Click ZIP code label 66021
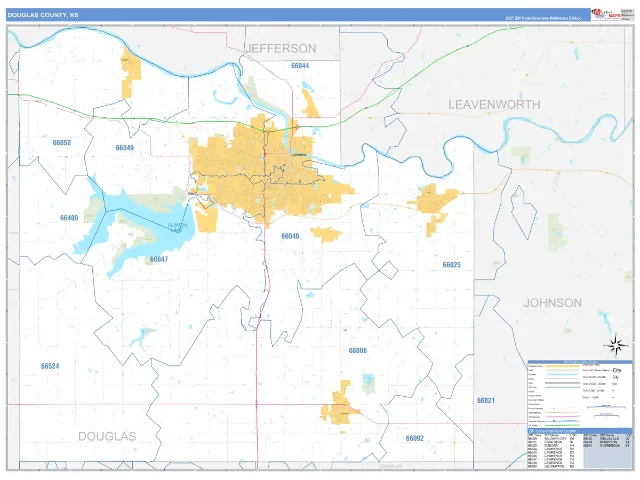 [x=486, y=400]
